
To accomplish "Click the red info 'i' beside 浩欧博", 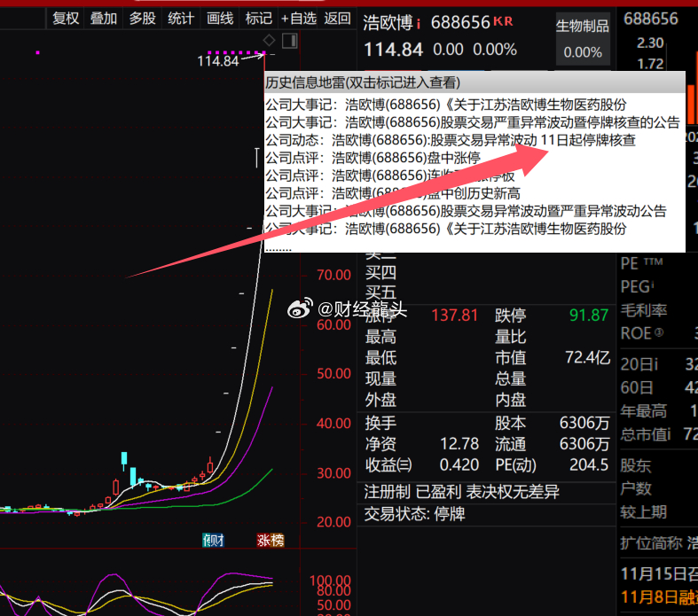I will (x=419, y=24).
